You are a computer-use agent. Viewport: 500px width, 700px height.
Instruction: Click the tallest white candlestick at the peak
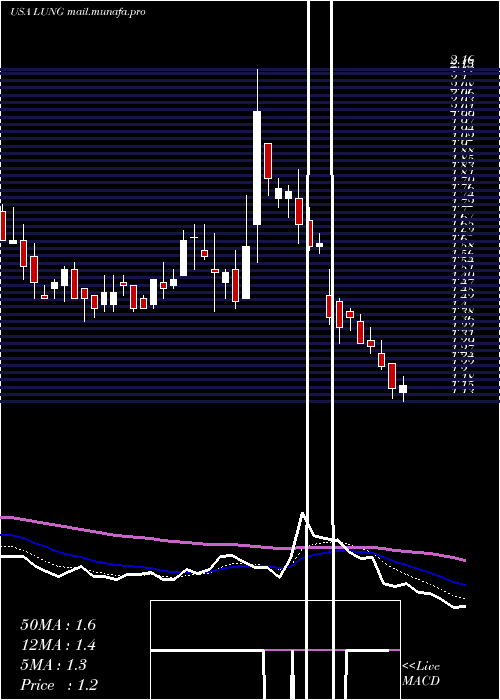tap(257, 168)
